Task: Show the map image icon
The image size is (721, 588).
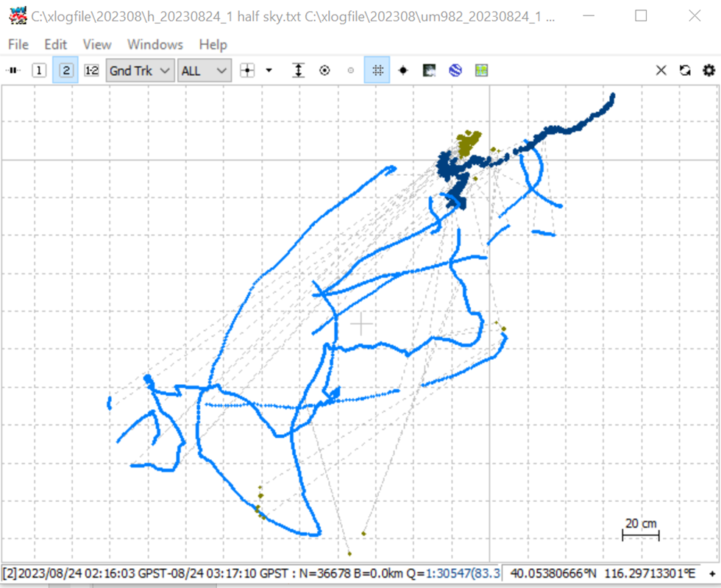Action: 429,71
